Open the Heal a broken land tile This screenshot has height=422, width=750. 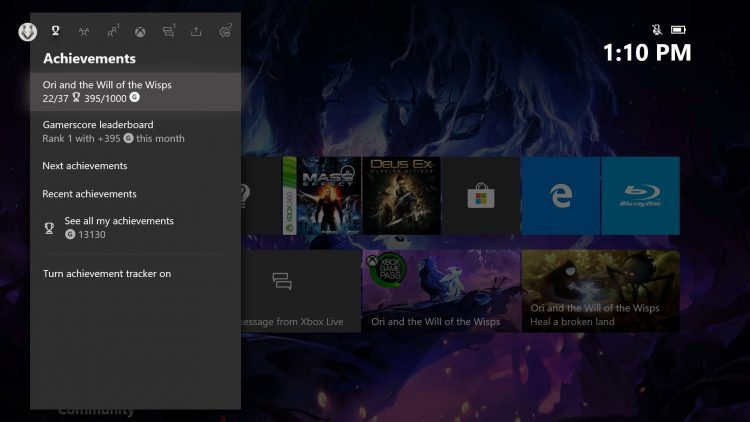[601, 291]
